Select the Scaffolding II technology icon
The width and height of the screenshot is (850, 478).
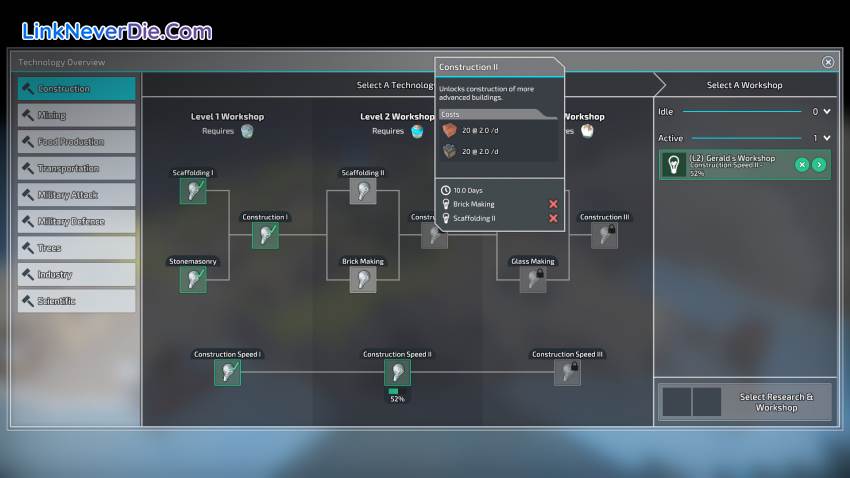[x=363, y=191]
